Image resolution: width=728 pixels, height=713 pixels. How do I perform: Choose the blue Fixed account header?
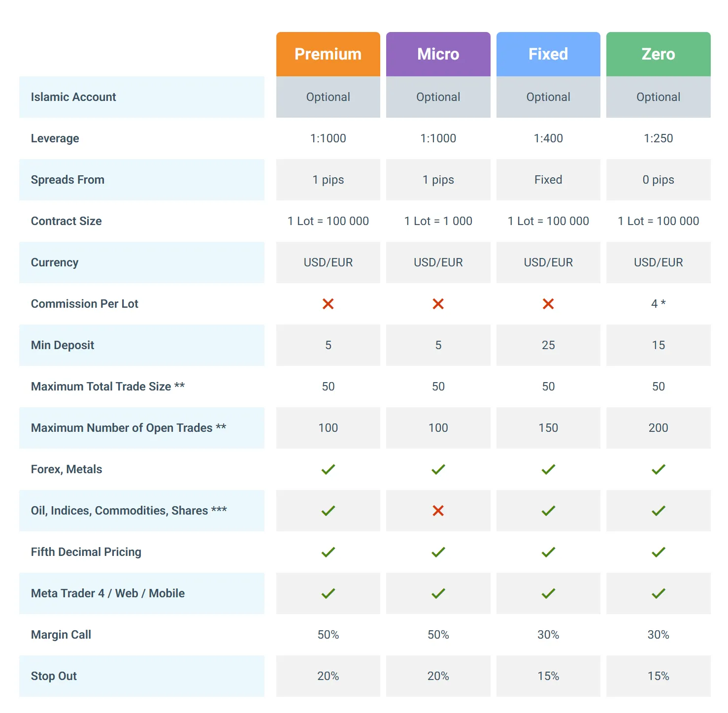(x=548, y=54)
